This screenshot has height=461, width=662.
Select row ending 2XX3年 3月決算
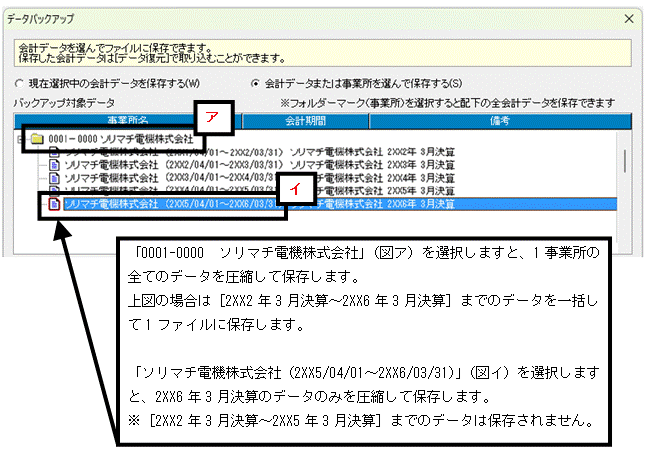tap(259, 165)
